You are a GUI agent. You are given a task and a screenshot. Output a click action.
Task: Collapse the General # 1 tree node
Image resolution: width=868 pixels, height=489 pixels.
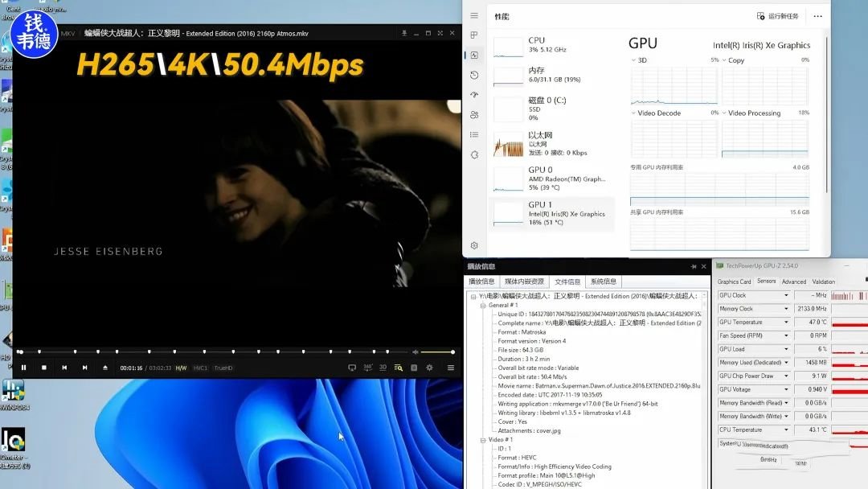(483, 305)
